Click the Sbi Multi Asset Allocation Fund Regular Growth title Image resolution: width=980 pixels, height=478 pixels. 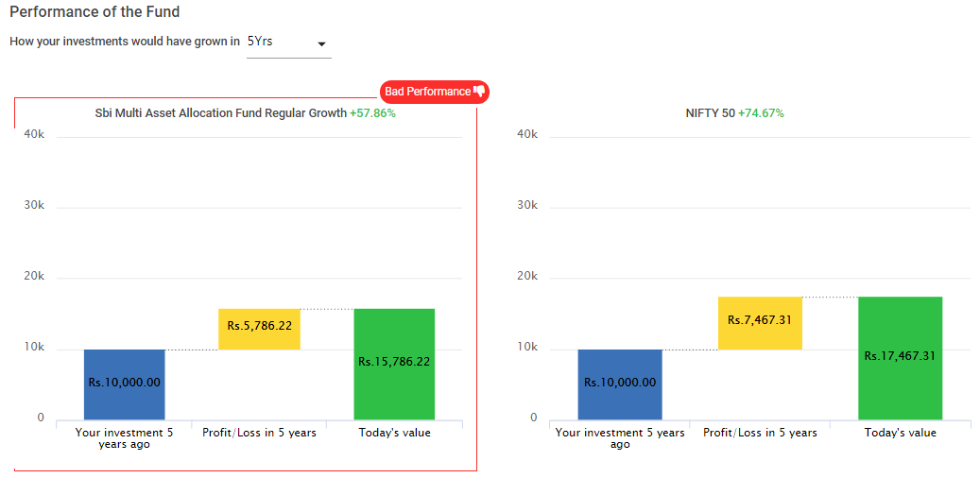220,113
